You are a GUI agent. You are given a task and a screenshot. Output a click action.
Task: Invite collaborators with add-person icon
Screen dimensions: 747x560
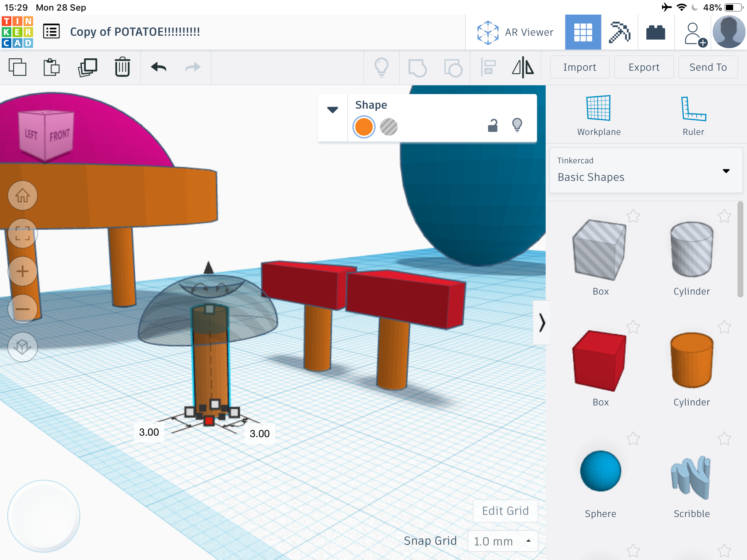coord(696,35)
